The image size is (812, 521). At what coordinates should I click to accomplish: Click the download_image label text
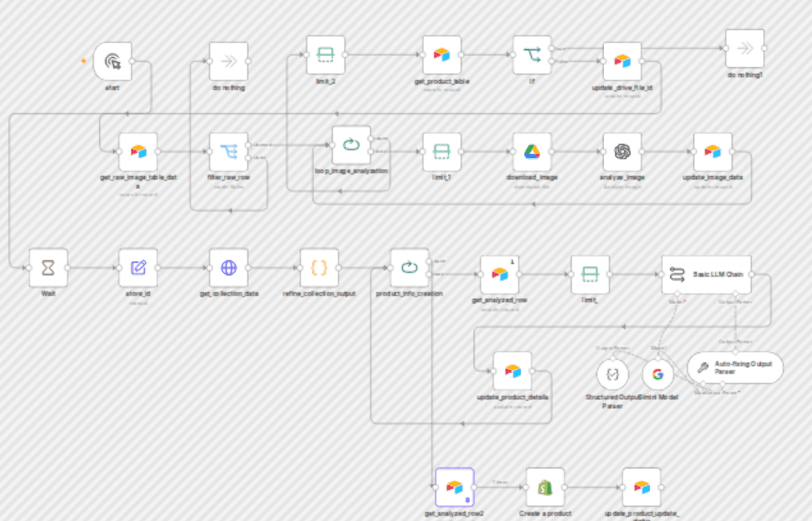533,177
